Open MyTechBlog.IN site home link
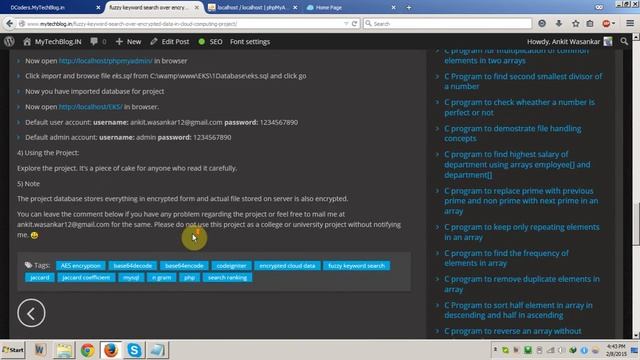 pyautogui.click(x=52, y=42)
